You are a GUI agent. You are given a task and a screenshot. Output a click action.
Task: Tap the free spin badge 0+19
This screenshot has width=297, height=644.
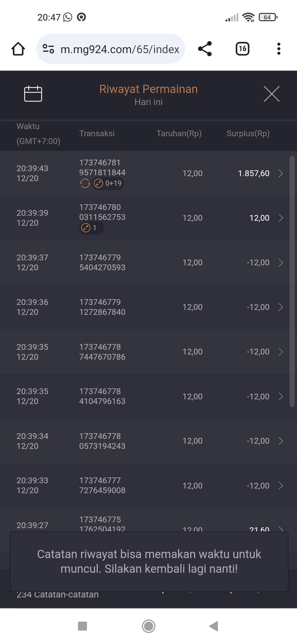coord(108,183)
